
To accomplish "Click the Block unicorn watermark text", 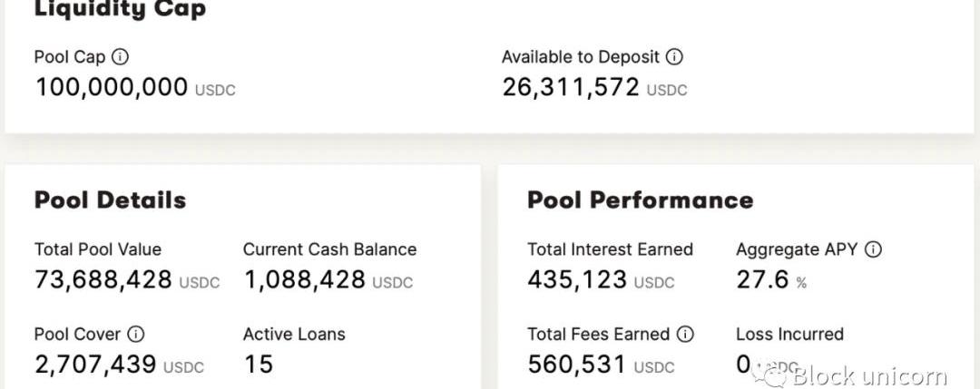I will (x=869, y=376).
